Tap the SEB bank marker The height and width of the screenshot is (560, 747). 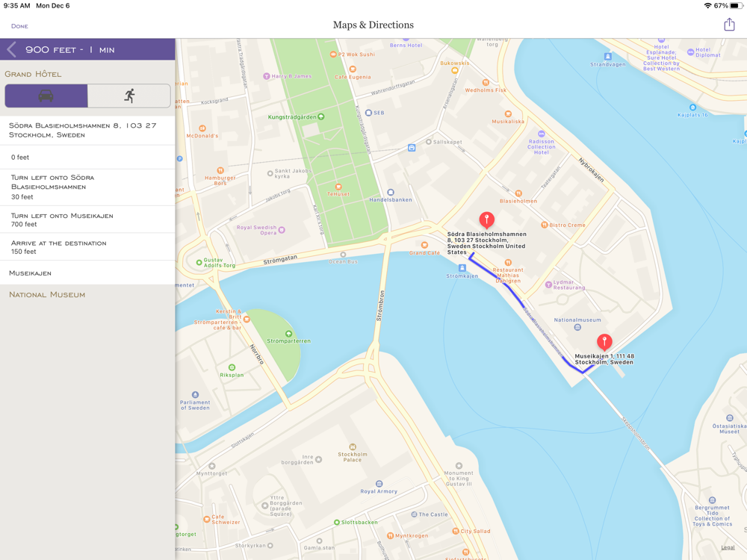pyautogui.click(x=368, y=113)
